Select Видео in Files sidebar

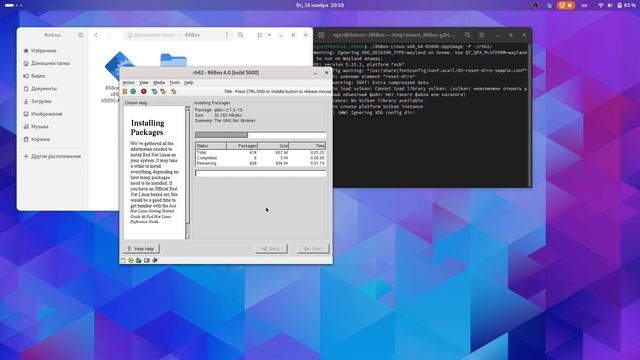pos(53,76)
